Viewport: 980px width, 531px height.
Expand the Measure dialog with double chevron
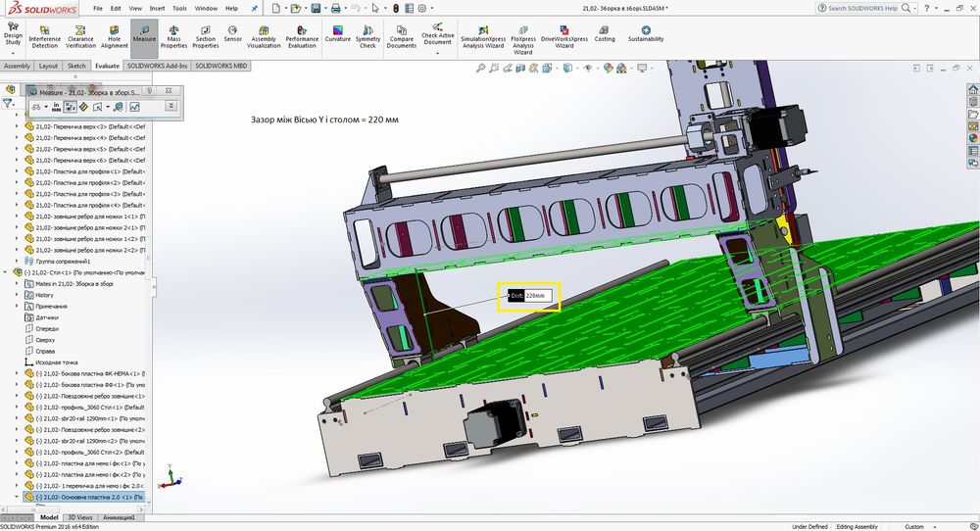(x=171, y=107)
